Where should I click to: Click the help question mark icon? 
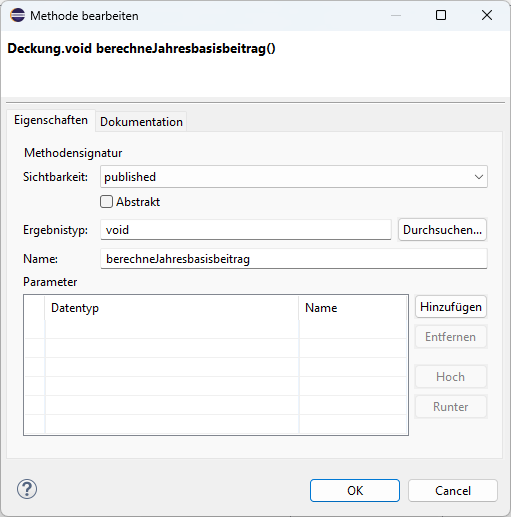pyautogui.click(x=27, y=489)
